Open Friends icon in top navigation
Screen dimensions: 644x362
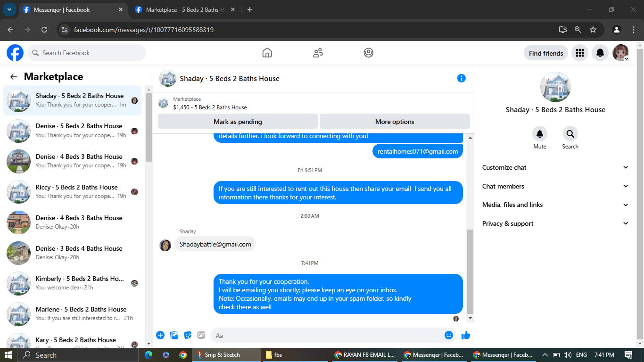318,53
